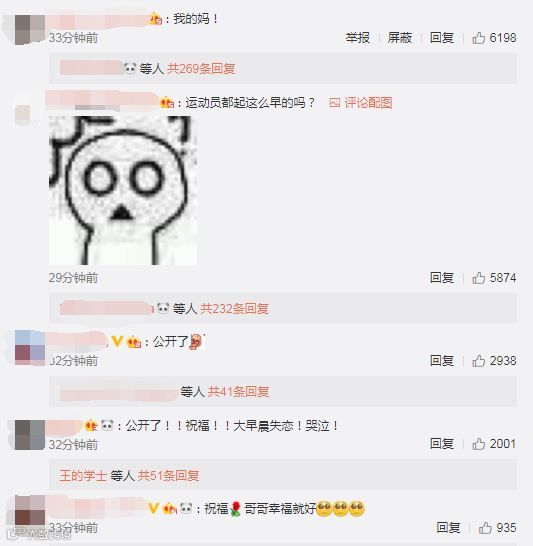Click 举报 to report first comment

(357, 38)
